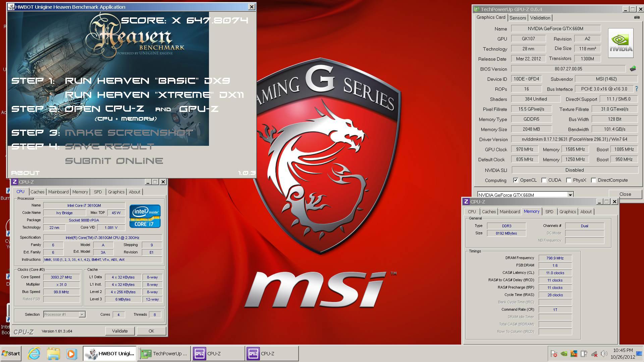Screen dimensions: 644x362
Task: Click the taskbar clock showing 10:45 PM
Action: 623,350
